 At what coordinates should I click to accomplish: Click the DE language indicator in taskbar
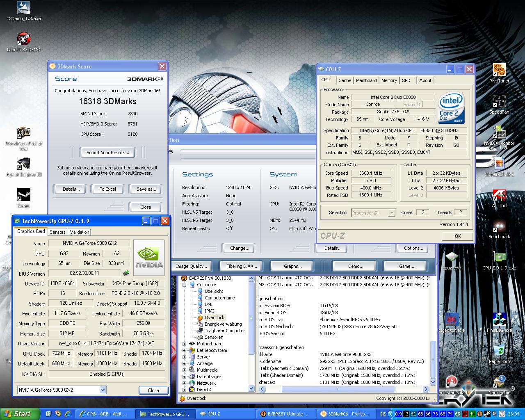coord(383,414)
